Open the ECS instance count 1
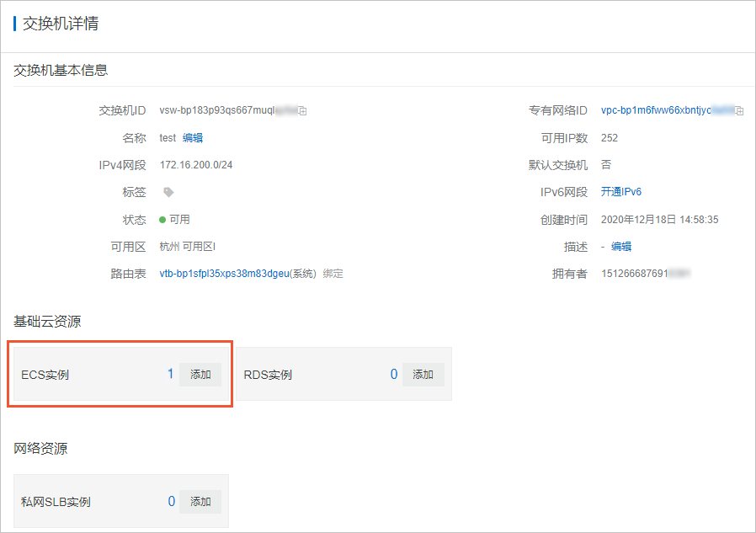 click(x=170, y=374)
